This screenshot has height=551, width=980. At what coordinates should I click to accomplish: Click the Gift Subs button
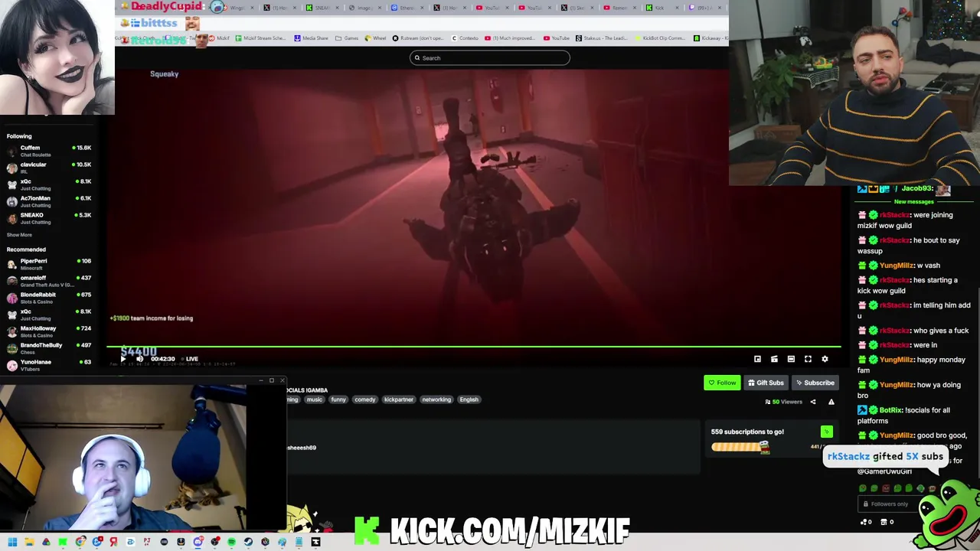click(x=766, y=383)
